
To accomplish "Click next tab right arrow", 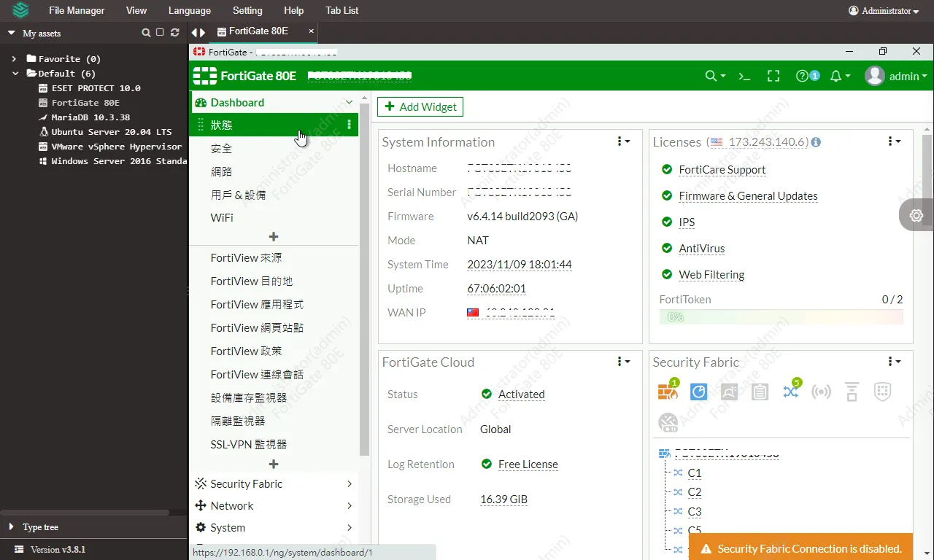I will pos(203,32).
